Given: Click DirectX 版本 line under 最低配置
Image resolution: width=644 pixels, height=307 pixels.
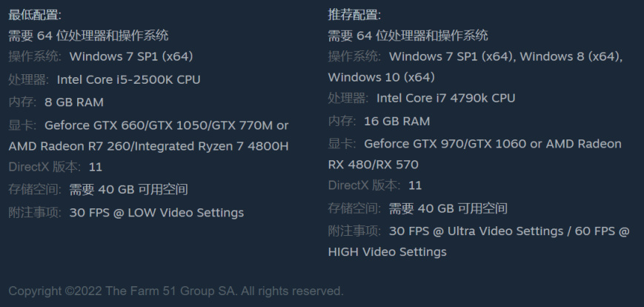Looking at the screenshot, I should click(x=56, y=167).
